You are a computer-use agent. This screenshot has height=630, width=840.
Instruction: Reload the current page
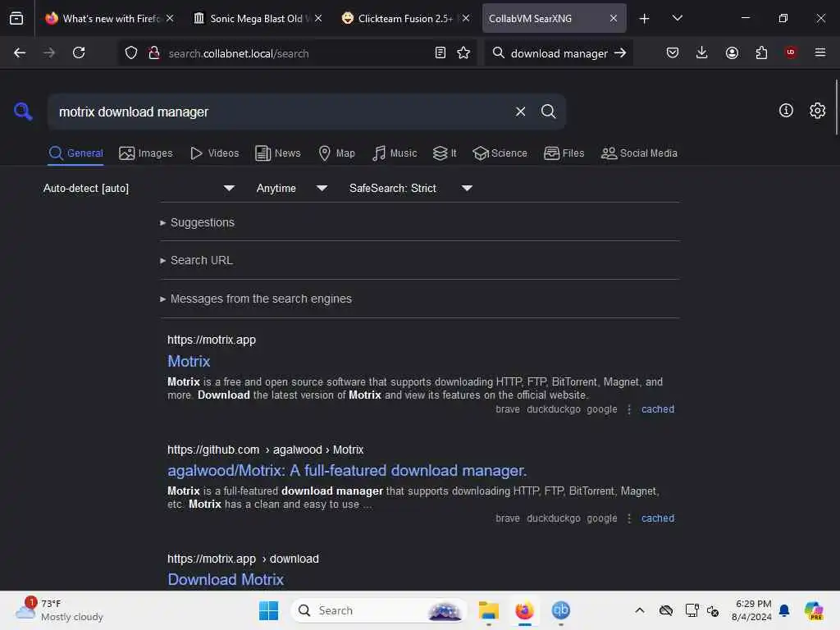[79, 52]
